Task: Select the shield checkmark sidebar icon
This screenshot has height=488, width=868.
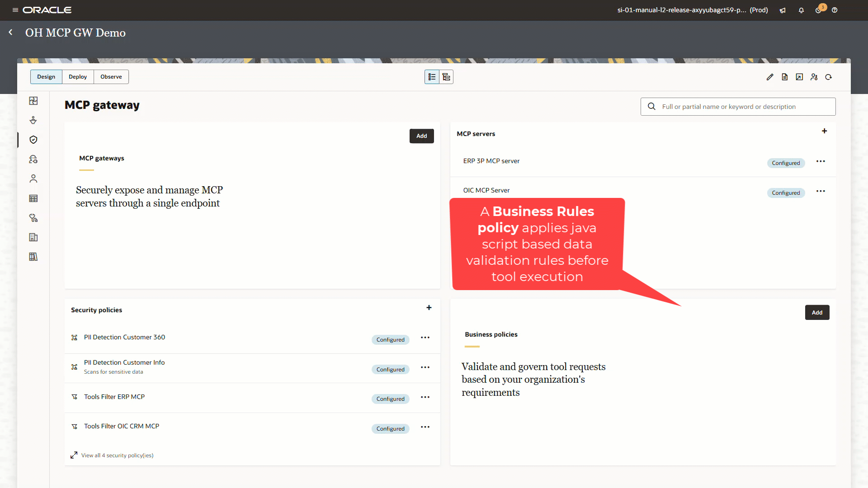Action: pos(33,140)
